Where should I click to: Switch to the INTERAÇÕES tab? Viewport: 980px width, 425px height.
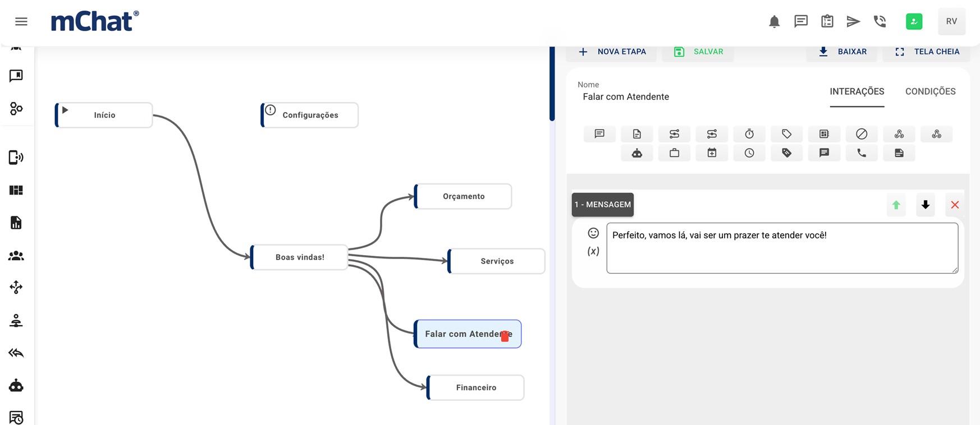click(857, 91)
